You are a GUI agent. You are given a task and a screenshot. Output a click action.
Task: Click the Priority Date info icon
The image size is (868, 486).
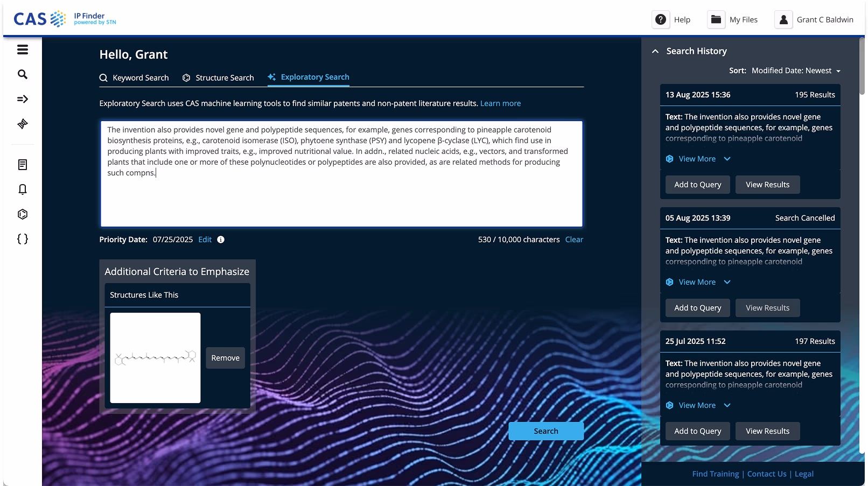click(221, 240)
